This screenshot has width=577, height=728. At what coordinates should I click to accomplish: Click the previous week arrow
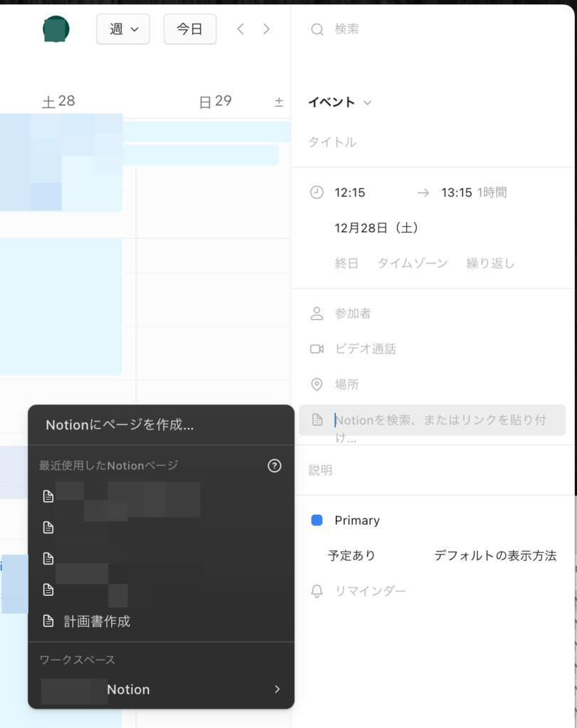click(x=240, y=29)
